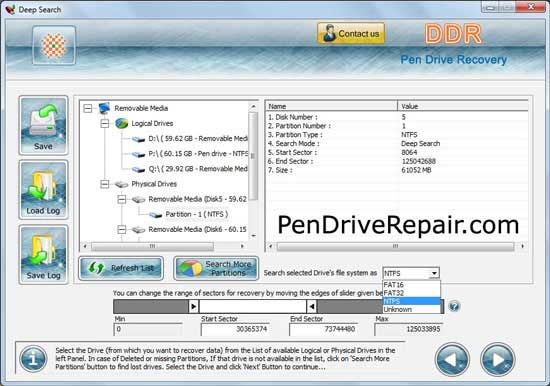The image size is (550, 386).
Task: Click the Search More Partitions button
Action: [216, 268]
